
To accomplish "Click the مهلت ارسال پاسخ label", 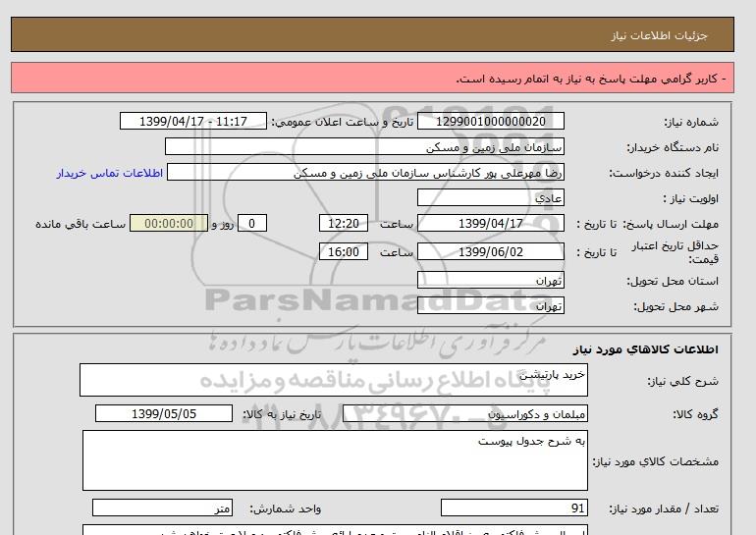I will pos(672,224).
